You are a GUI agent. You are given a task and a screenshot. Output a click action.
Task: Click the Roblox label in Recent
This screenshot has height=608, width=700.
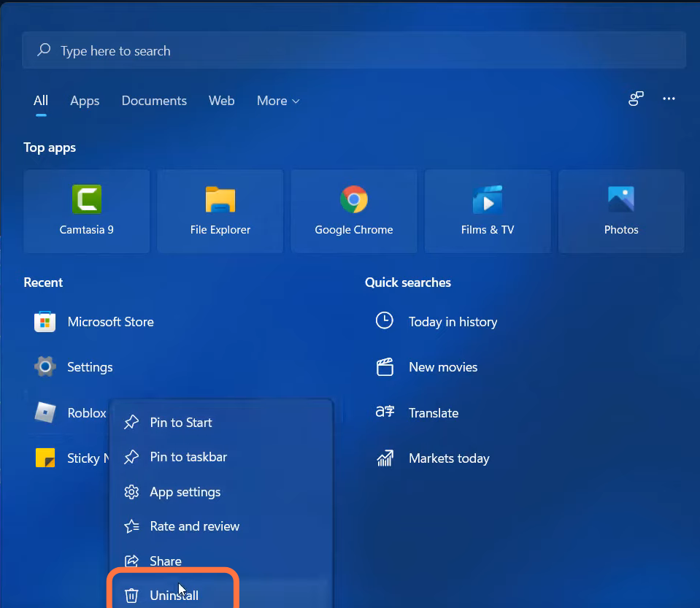[x=87, y=413]
